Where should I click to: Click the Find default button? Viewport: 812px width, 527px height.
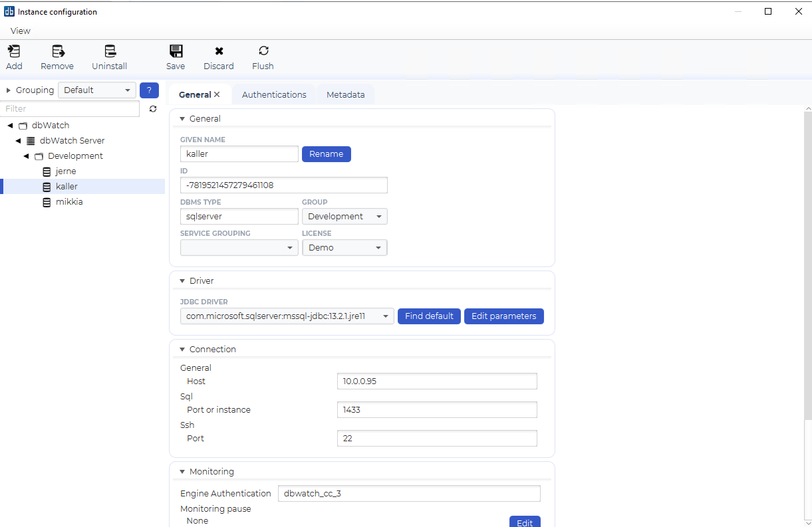click(x=429, y=316)
